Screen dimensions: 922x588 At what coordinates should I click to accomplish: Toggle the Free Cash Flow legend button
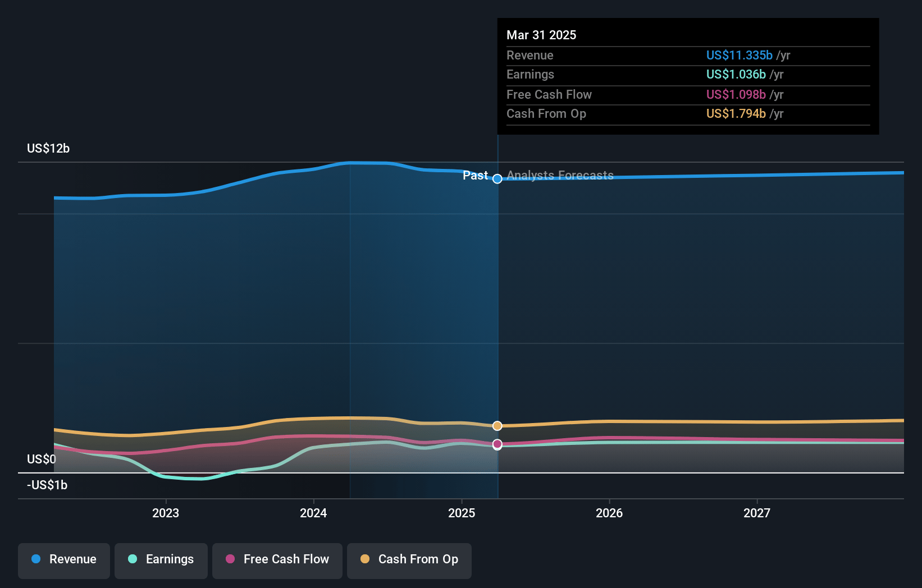[277, 561]
